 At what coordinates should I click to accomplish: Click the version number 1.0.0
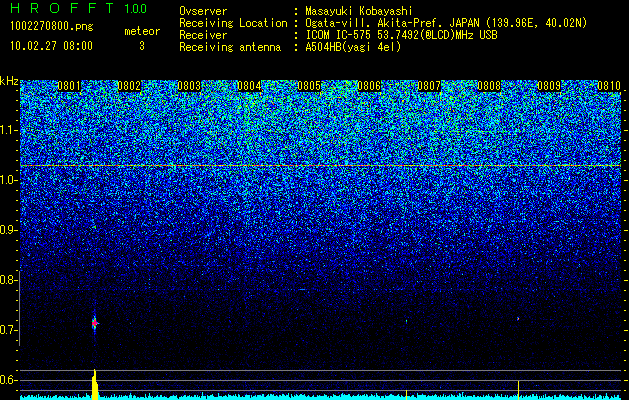click(135, 9)
